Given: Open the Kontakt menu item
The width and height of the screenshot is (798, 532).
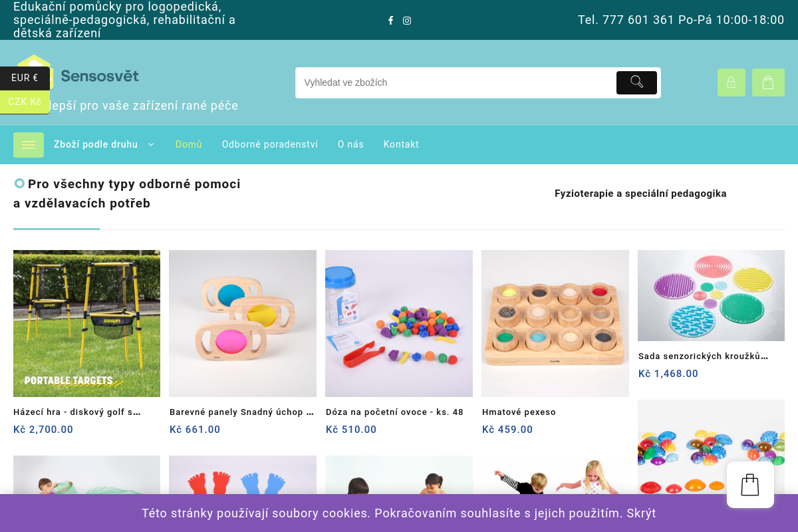Looking at the screenshot, I should [x=401, y=144].
